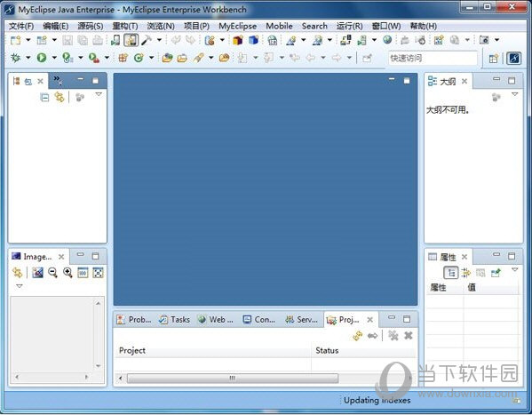Viewport: 532px width, 415px height.
Task: Toggle the highlighted build toolbar button
Action: pos(131,40)
